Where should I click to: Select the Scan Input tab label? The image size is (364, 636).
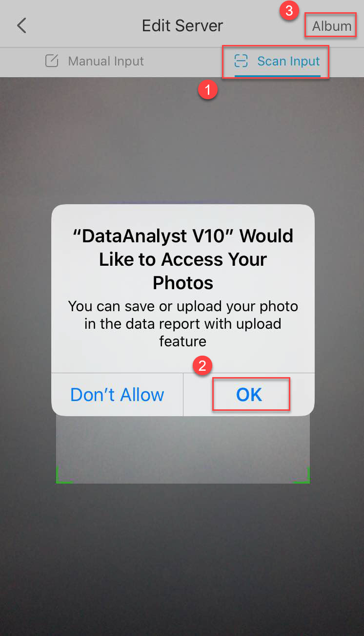288,61
